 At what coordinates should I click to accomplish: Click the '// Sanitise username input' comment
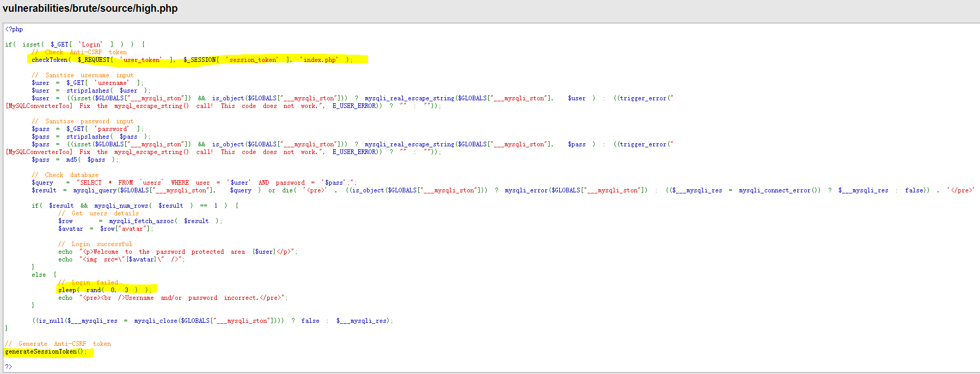82,75
